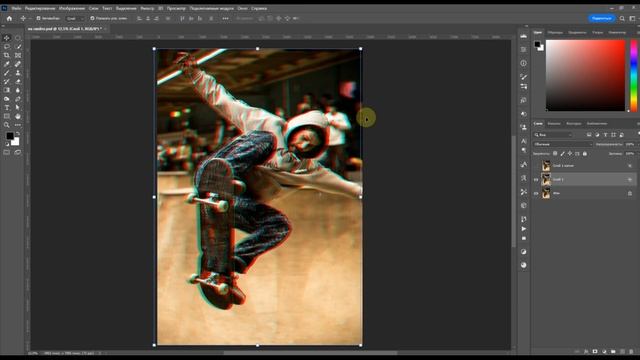Select the Lasso tool
The height and width of the screenshot is (360, 640).
click(x=7, y=47)
